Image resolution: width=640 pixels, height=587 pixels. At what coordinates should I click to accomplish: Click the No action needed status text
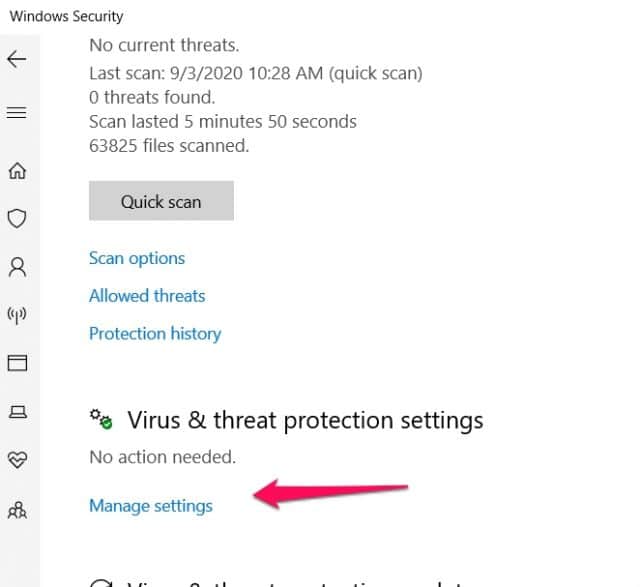(162, 458)
